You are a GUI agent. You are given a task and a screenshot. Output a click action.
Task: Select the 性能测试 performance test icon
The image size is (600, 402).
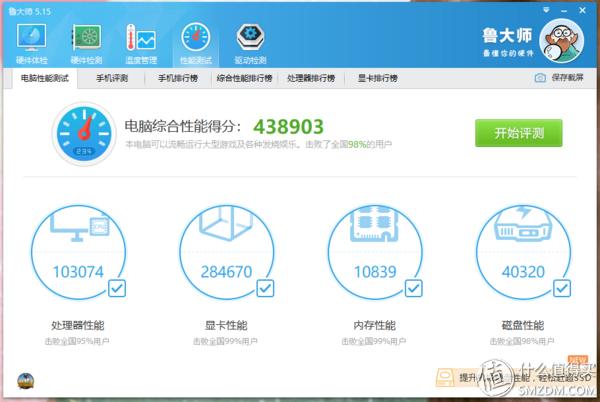click(x=196, y=43)
